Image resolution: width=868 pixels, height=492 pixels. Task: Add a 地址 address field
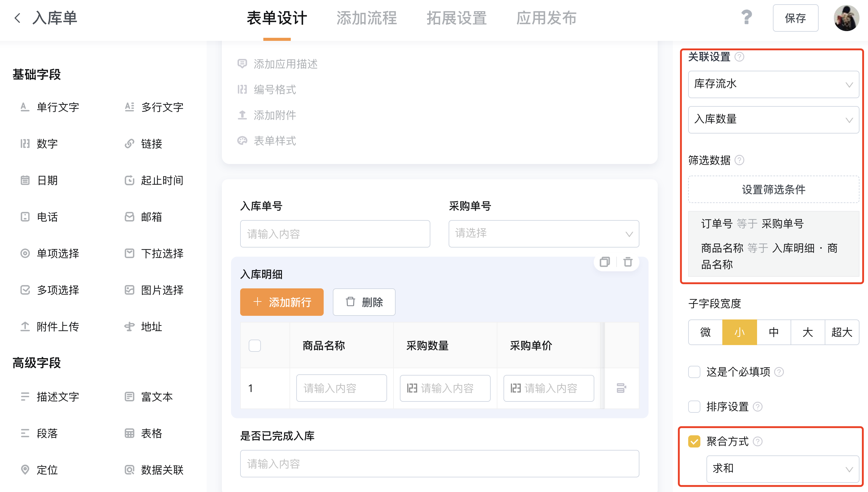[143, 326]
